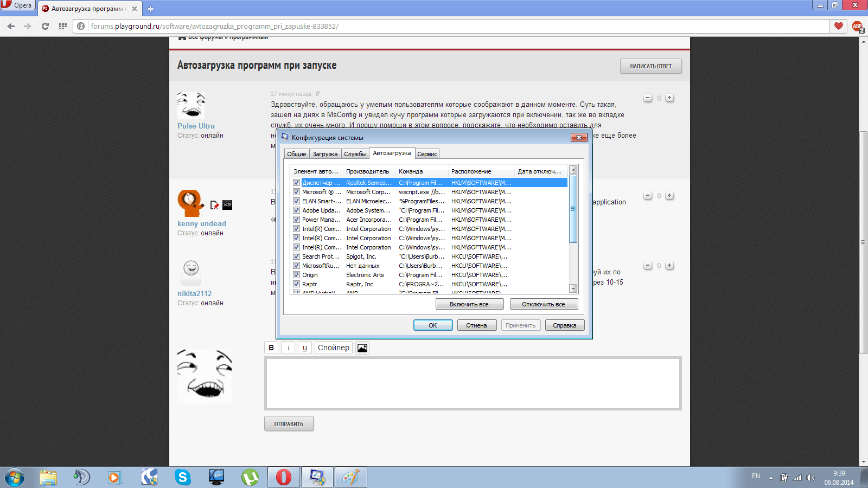Image resolution: width=868 pixels, height=488 pixels.
Task: Switch to Общие tab
Action: (297, 154)
